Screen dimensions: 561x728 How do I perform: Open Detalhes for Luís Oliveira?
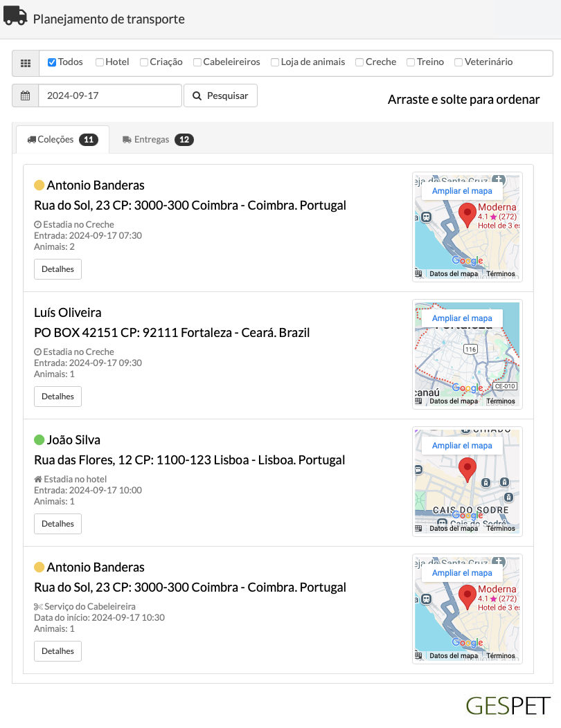(x=57, y=397)
